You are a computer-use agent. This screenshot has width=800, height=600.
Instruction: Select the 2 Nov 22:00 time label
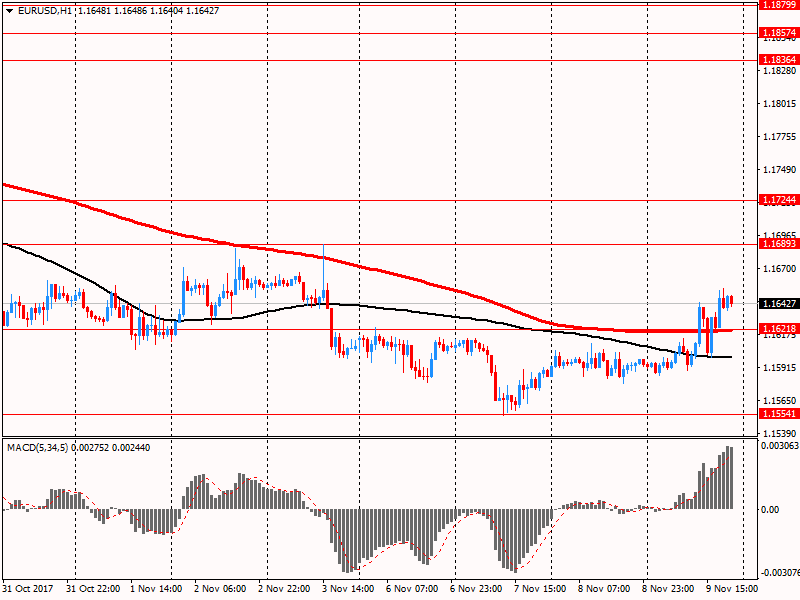click(284, 589)
